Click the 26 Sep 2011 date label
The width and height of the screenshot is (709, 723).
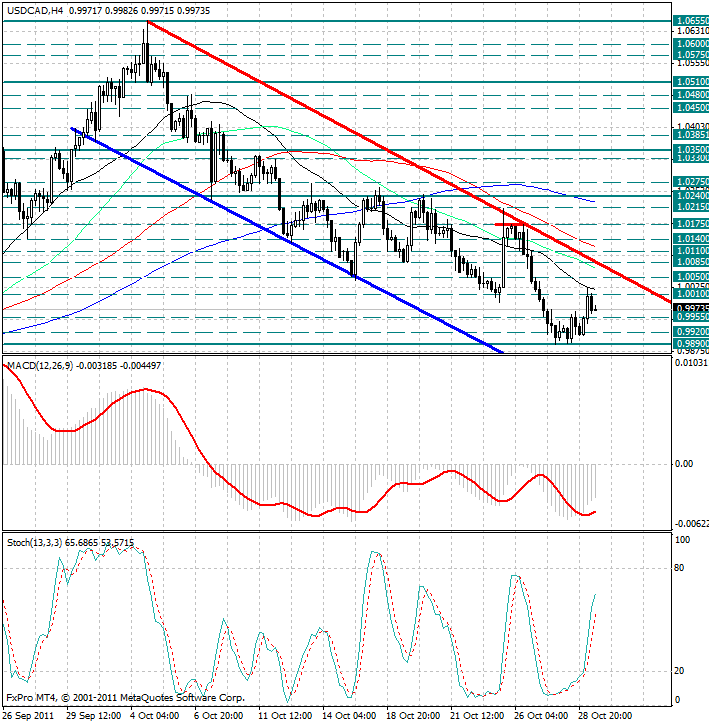[x=28, y=716]
